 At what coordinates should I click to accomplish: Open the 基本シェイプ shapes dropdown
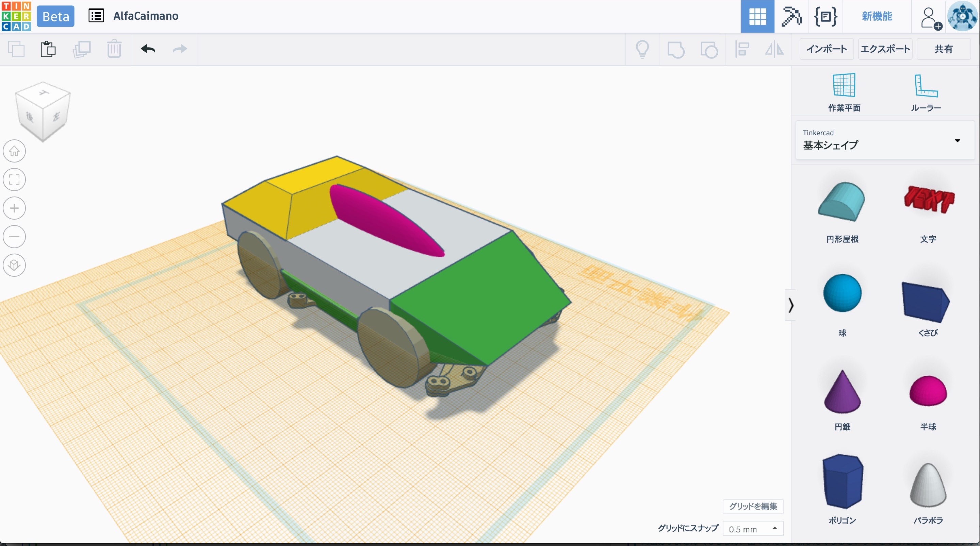(885, 140)
